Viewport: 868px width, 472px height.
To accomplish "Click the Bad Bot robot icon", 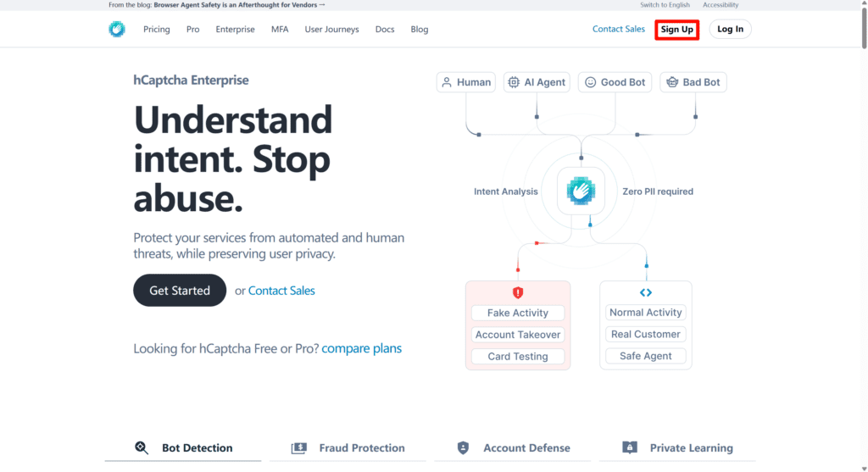I will (672, 82).
